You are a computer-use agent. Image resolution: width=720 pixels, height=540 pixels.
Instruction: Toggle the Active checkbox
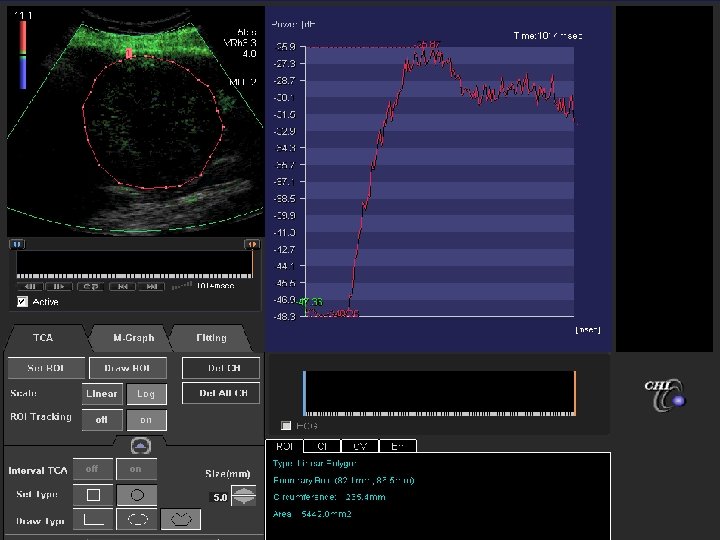click(x=22, y=301)
